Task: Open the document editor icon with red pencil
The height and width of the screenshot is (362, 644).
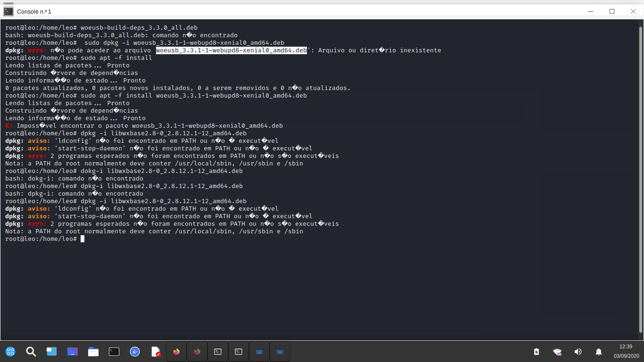Action: click(x=156, y=352)
